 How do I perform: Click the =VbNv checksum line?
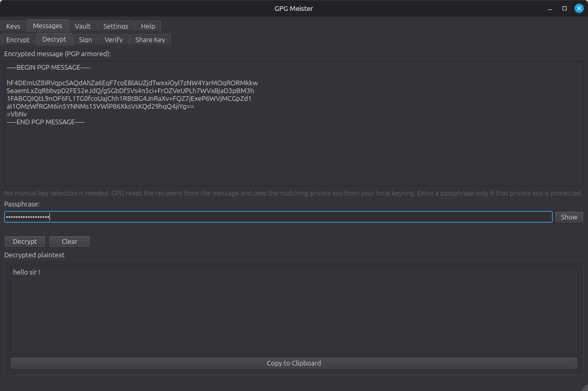(17, 114)
